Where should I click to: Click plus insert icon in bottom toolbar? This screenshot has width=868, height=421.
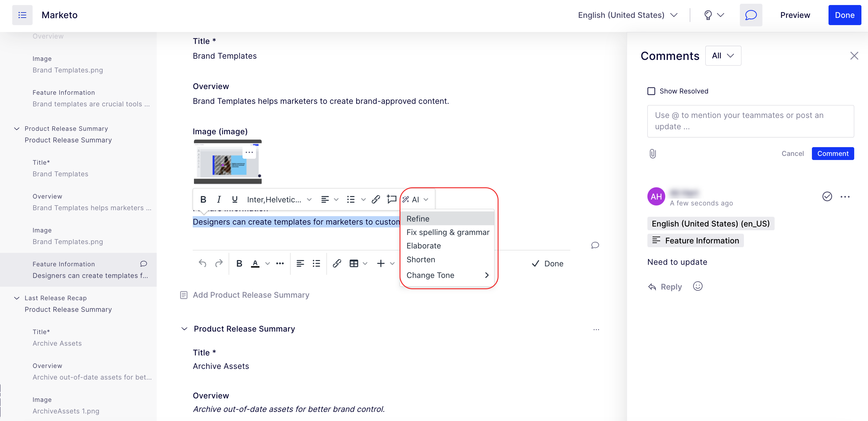click(381, 264)
